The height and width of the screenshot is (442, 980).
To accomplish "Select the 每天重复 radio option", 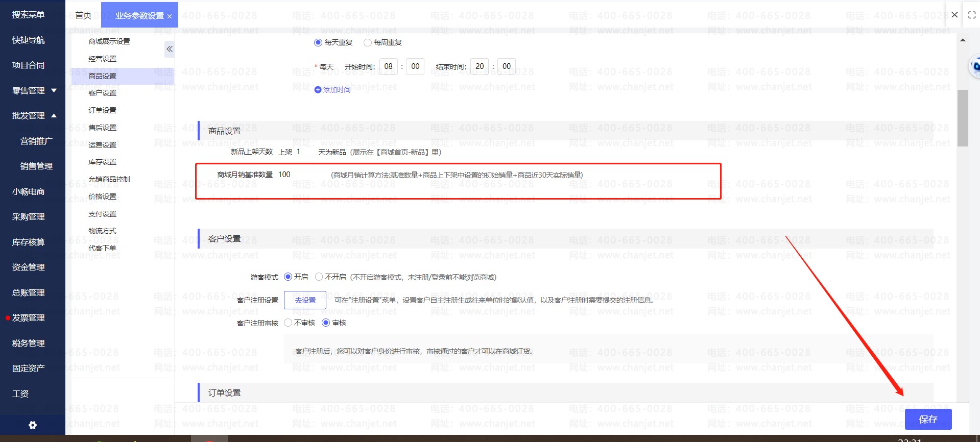I will tap(318, 42).
